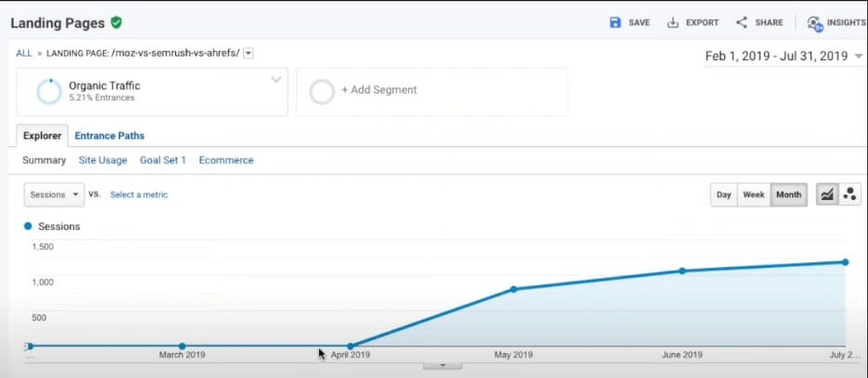Click the Export download icon
Screen dimensions: 868x378
(673, 22)
